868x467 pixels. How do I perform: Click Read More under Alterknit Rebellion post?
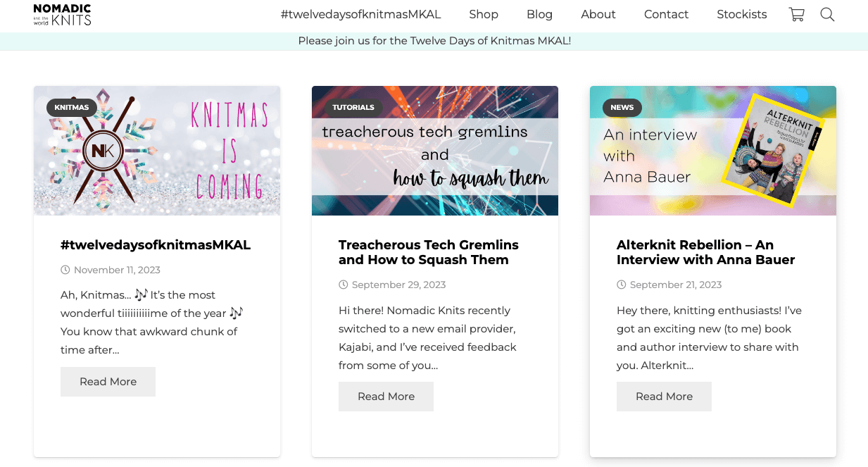(x=664, y=397)
